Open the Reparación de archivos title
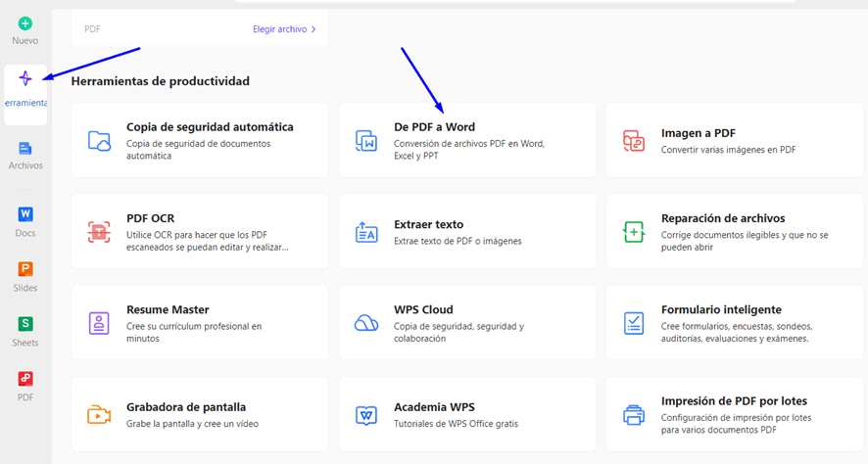 (723, 218)
